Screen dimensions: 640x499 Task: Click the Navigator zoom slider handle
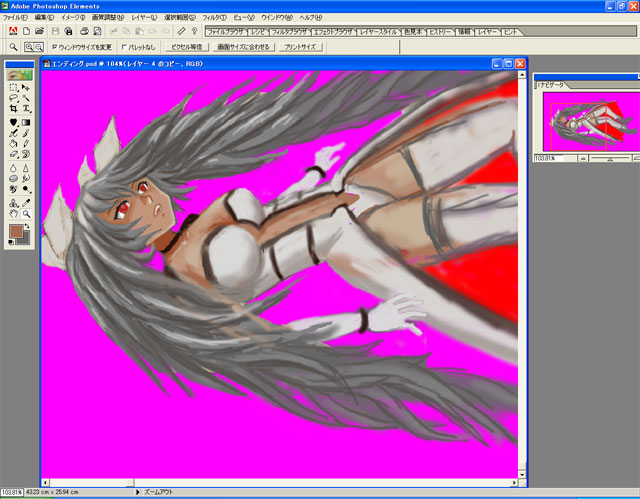coord(610,158)
